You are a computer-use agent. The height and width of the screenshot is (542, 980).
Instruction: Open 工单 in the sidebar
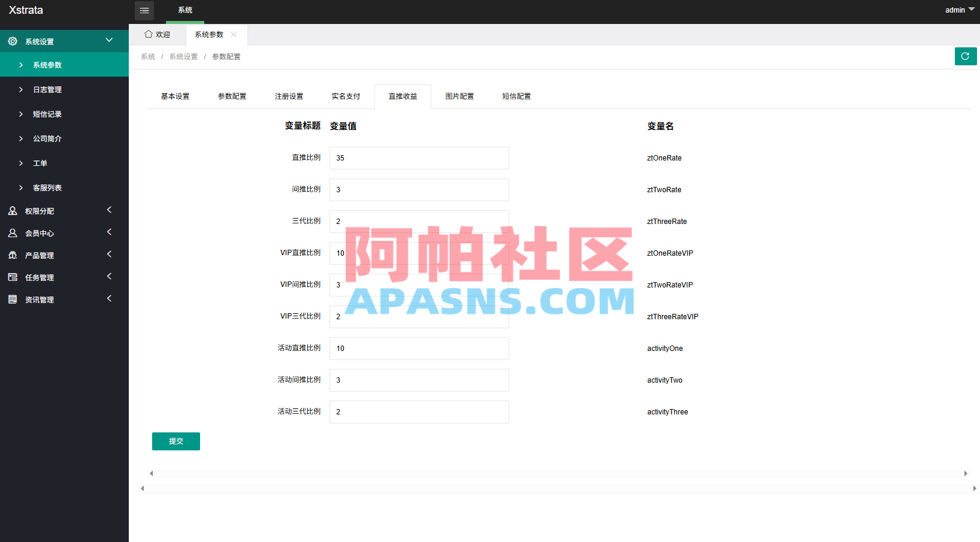[x=64, y=163]
